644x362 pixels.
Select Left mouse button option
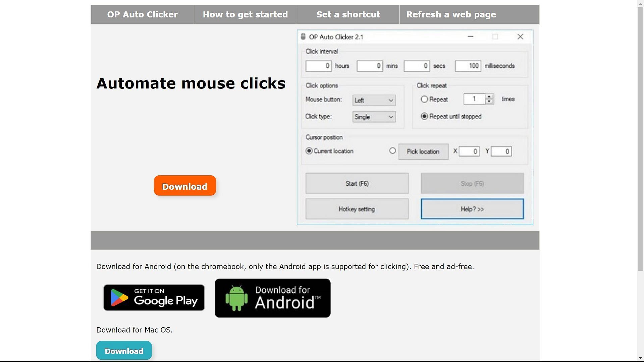pyautogui.click(x=373, y=100)
